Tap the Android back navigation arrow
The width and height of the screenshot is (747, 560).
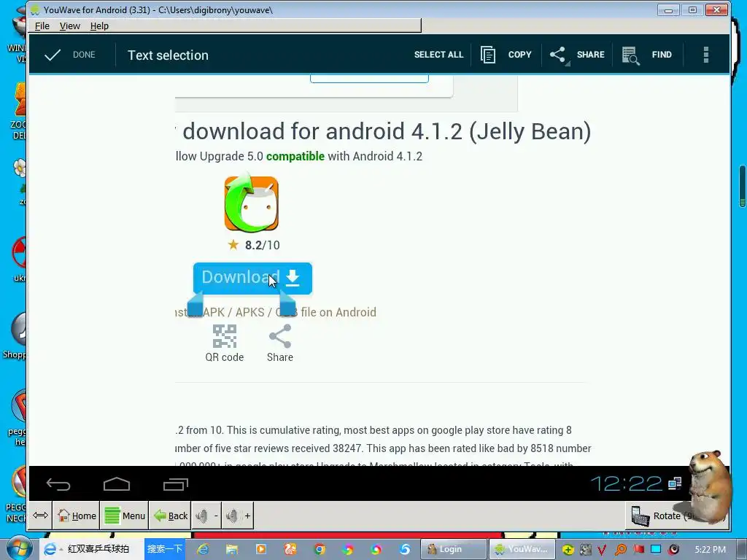(58, 484)
